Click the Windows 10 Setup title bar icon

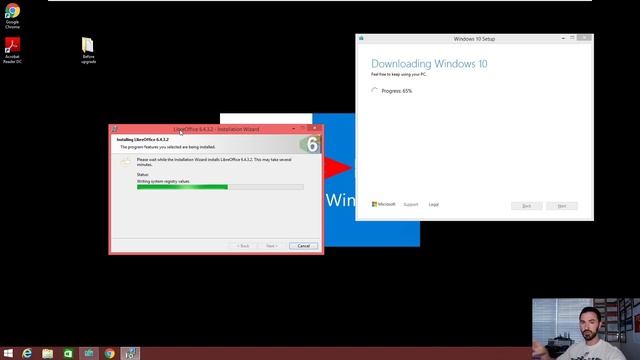361,38
